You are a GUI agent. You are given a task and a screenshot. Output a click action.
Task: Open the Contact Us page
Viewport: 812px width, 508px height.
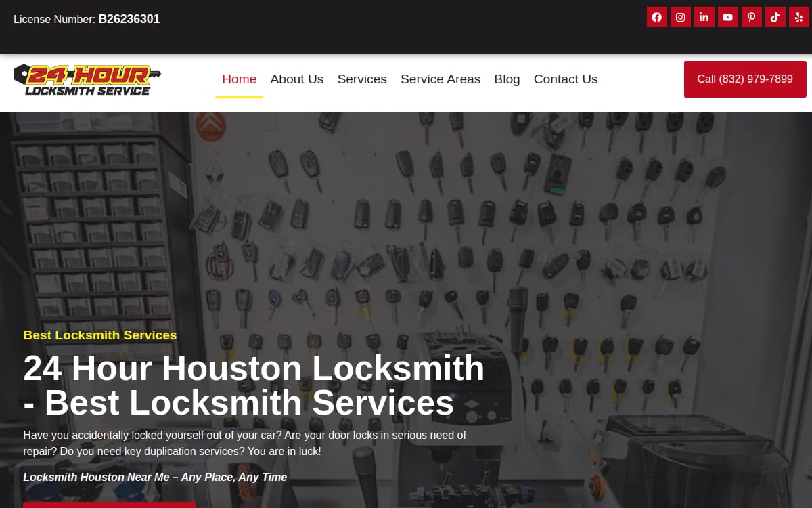(x=566, y=79)
